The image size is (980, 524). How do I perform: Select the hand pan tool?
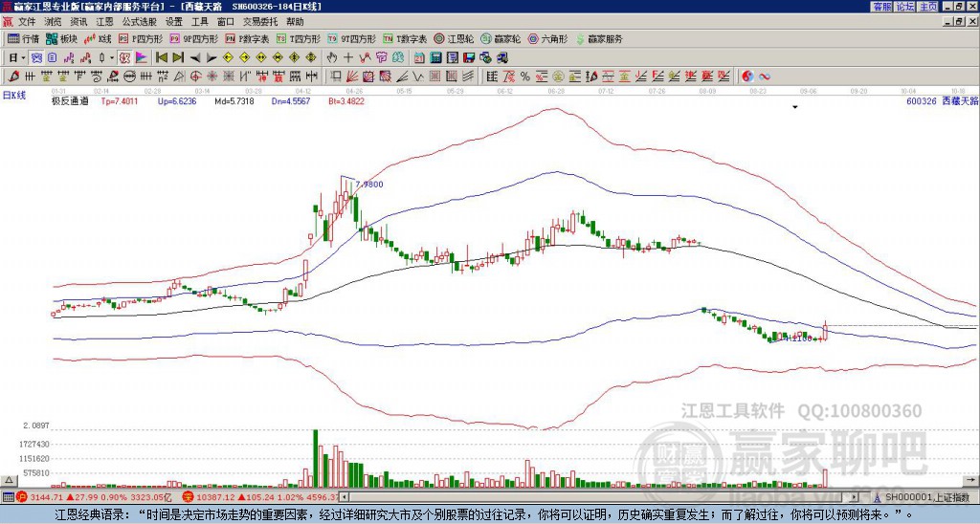click(x=331, y=58)
